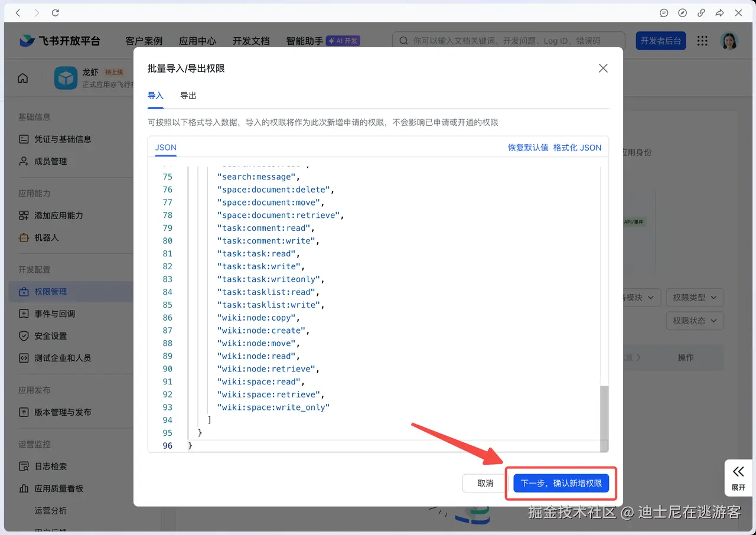This screenshot has width=756, height=535.
Task: Select the JSON tab in the editor
Action: coord(166,148)
